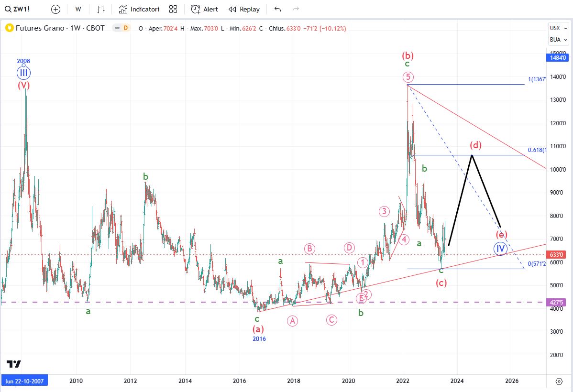Open the Indicatori panel
Image resolution: width=573 pixels, height=392 pixels.
139,9
